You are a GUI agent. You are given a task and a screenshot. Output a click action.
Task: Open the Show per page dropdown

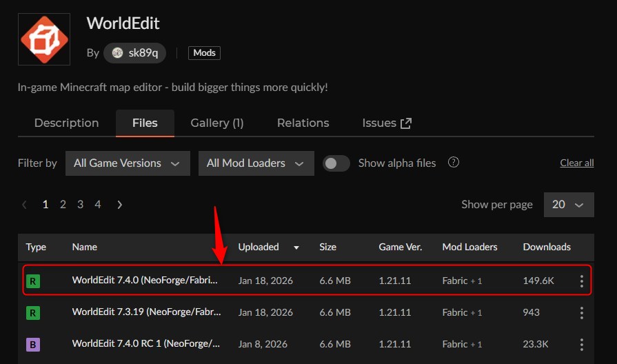coord(568,205)
